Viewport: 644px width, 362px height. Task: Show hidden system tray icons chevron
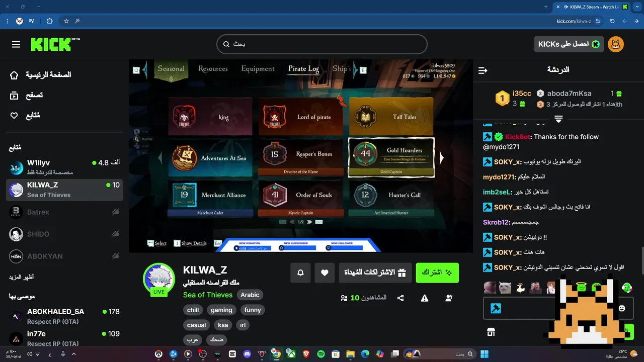[73, 354]
